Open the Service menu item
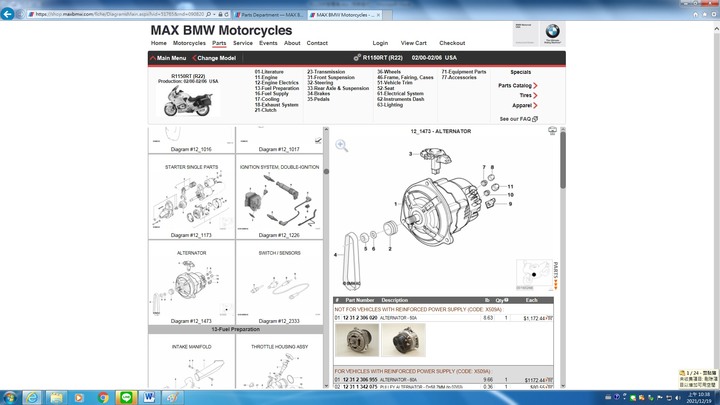 point(242,43)
